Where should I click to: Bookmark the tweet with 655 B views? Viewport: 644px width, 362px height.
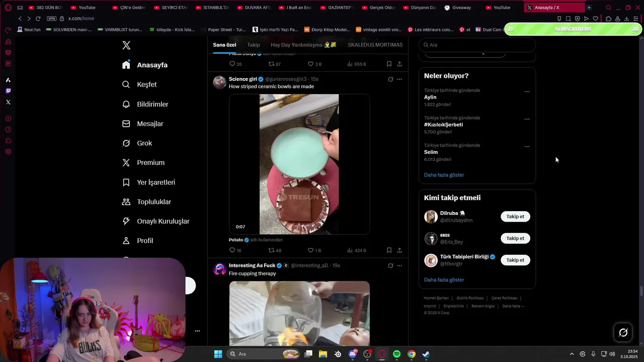389,64
